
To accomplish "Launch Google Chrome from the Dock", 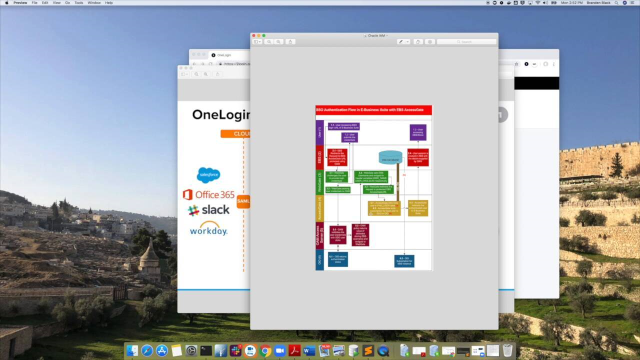I will pos(265,350).
